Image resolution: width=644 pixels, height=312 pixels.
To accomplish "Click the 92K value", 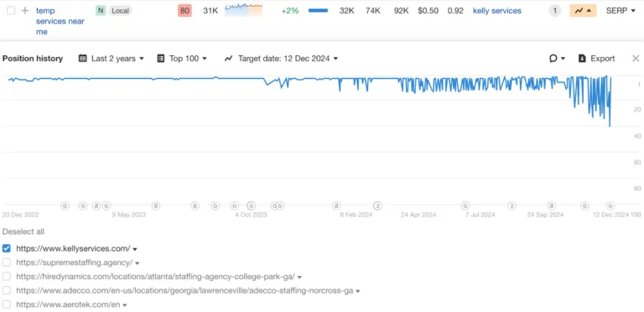I will pyautogui.click(x=401, y=11).
